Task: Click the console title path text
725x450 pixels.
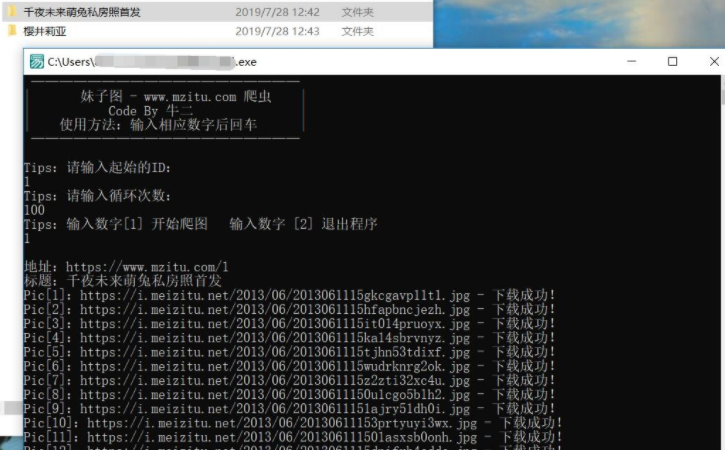Action: [x=152, y=62]
